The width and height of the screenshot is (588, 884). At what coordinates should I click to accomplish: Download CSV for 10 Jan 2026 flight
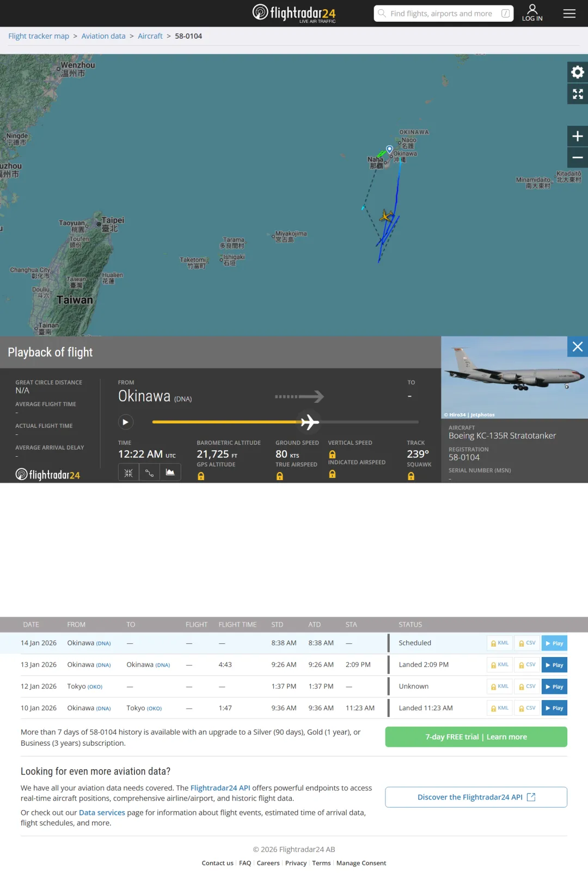527,708
